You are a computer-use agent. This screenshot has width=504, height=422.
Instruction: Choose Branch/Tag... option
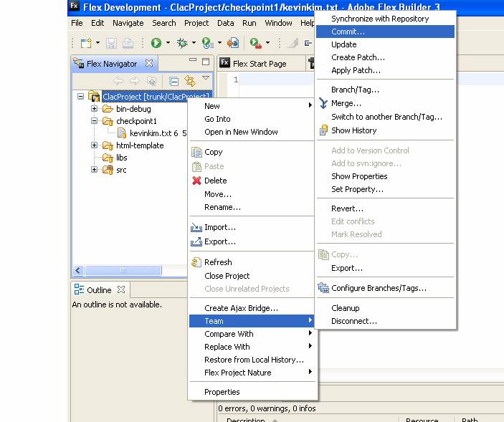(385, 90)
